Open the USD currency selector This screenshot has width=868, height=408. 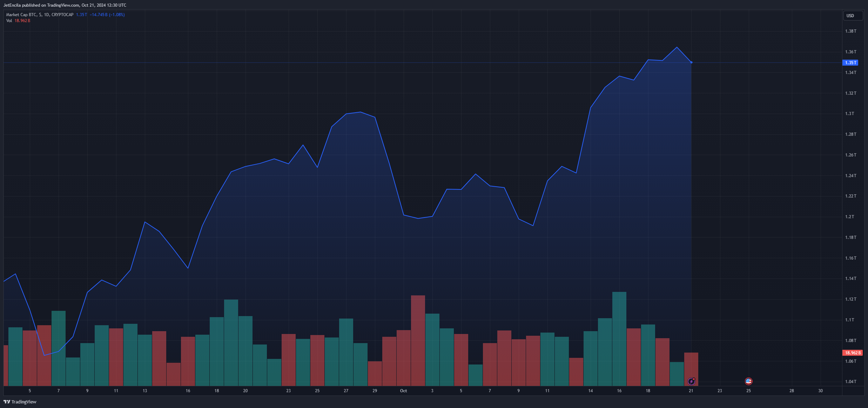(x=853, y=15)
